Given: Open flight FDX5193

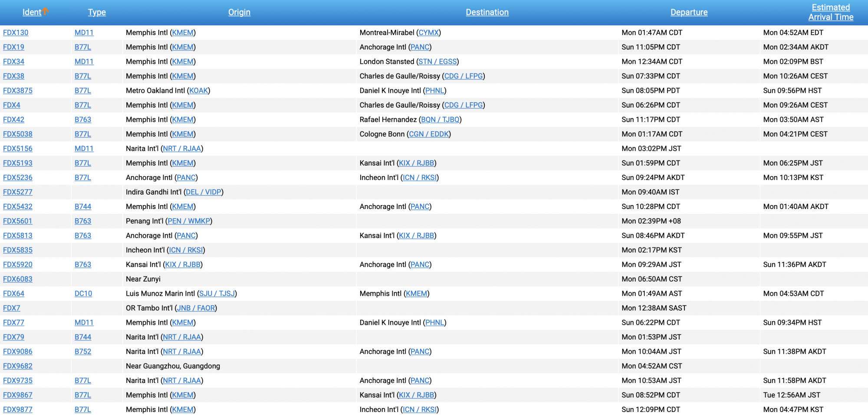Looking at the screenshot, I should 18,163.
